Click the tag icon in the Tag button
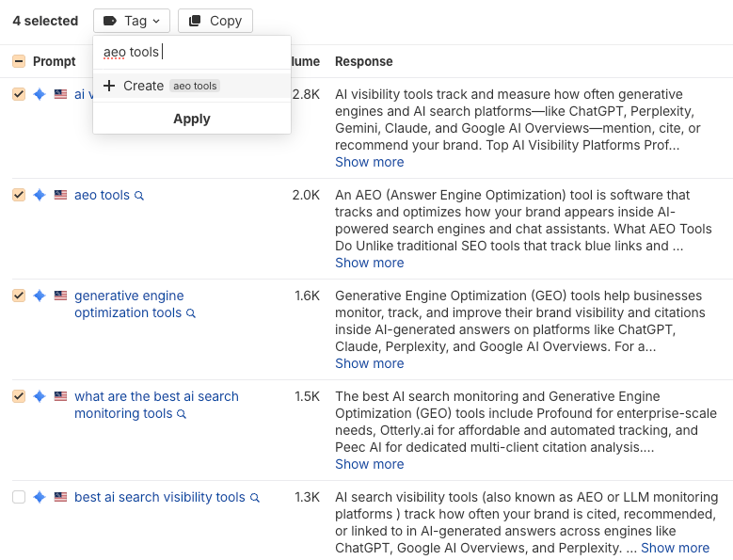 109,21
